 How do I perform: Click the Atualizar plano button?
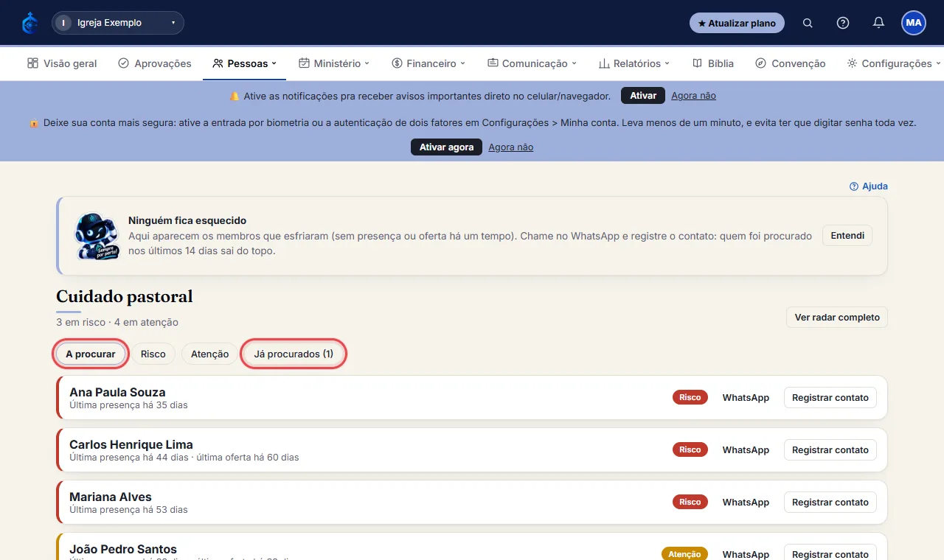tap(737, 23)
